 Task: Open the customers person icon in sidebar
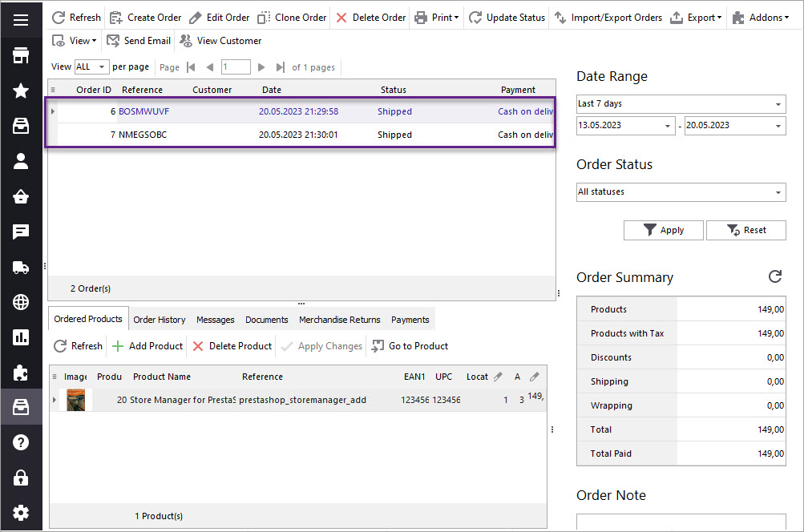[21, 161]
